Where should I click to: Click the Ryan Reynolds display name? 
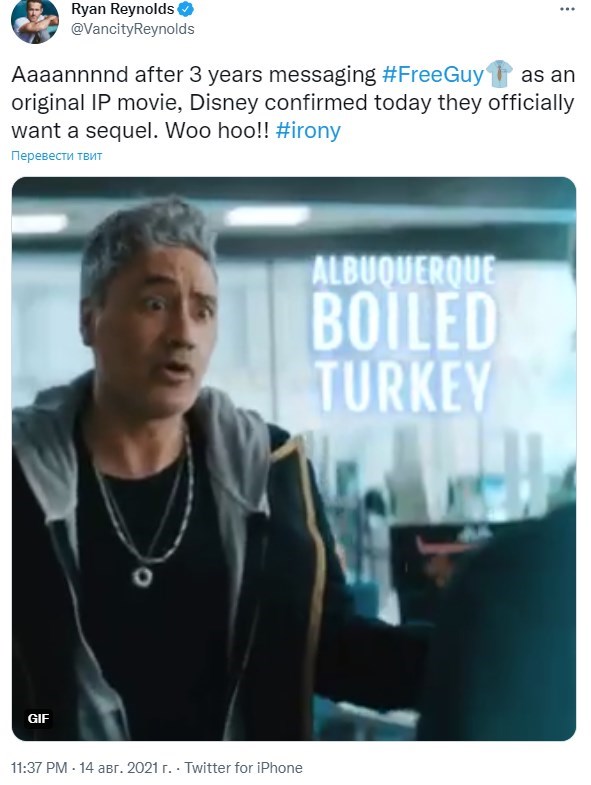[123, 9]
